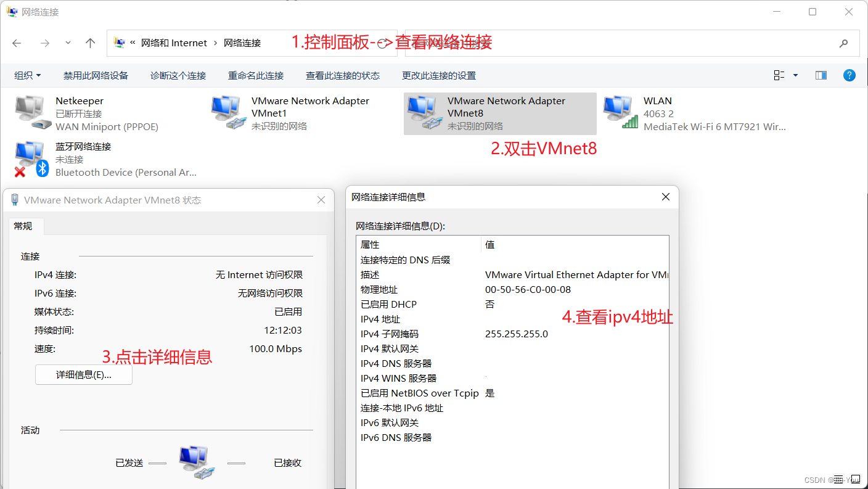Select the 描述 row in details list
Image resolution: width=868 pixels, height=489 pixels.
point(512,275)
